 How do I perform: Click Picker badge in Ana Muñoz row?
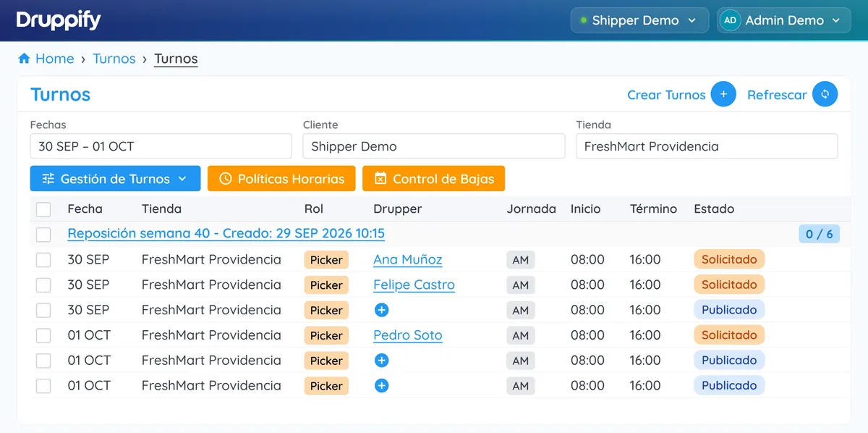(x=326, y=260)
